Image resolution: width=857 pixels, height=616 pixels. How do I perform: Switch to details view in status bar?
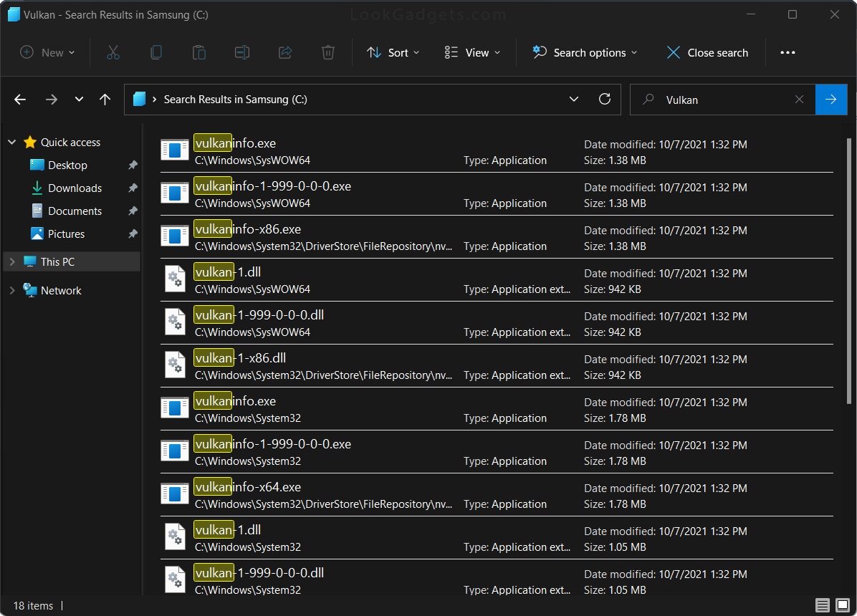tap(823, 605)
